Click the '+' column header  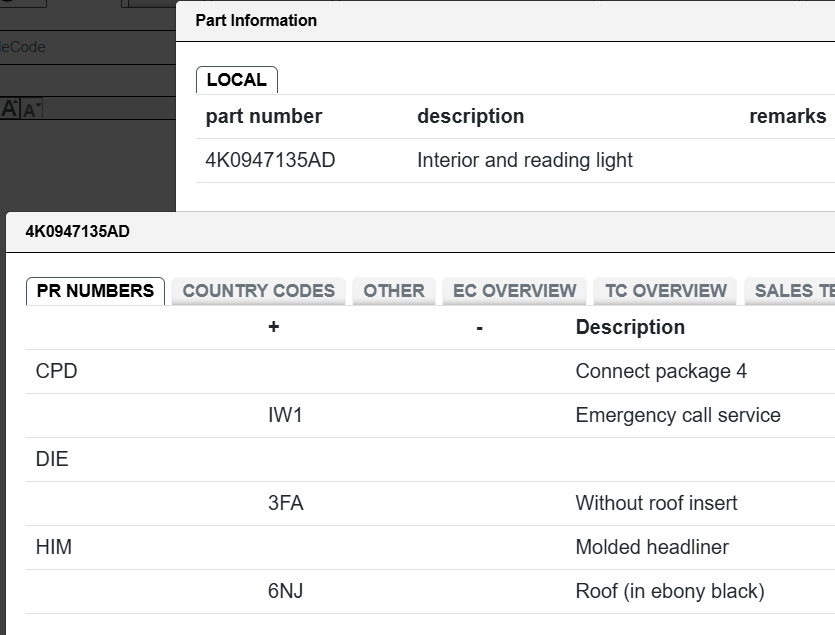(x=273, y=327)
